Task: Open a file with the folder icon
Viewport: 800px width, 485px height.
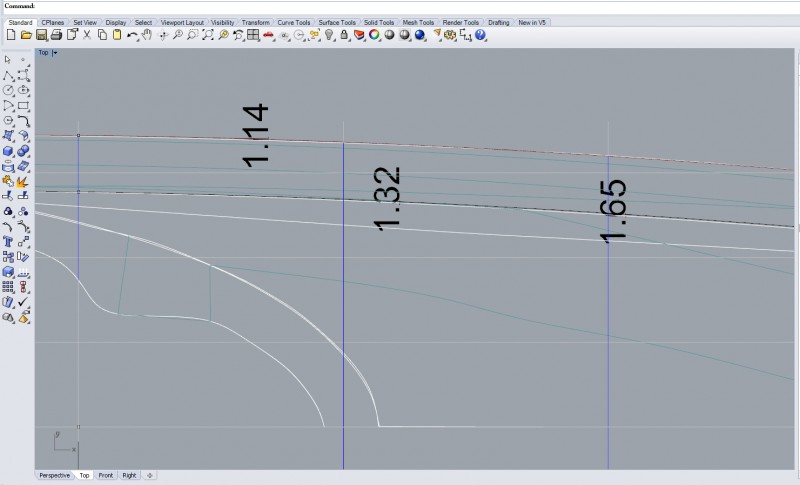Action: tap(26, 35)
